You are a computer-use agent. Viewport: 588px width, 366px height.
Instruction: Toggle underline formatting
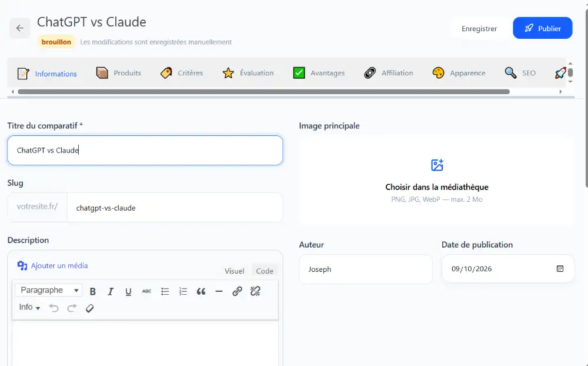pos(128,291)
